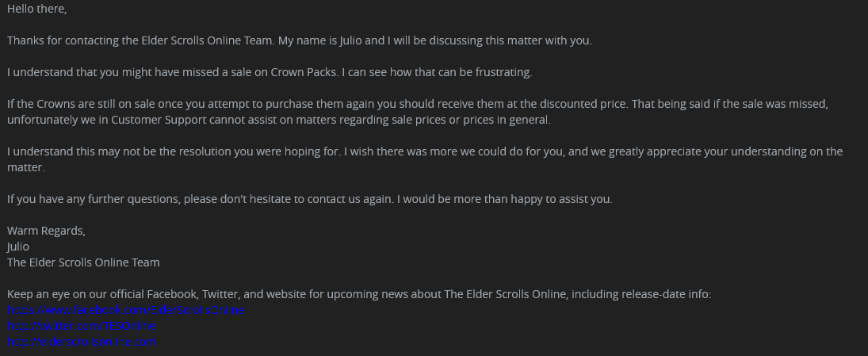
Task: Open the twitter.com/TESOnline link
Action: tap(82, 326)
